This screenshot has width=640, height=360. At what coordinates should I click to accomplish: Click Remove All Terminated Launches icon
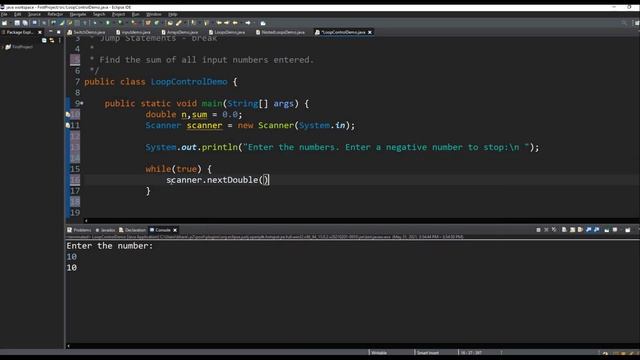554,230
